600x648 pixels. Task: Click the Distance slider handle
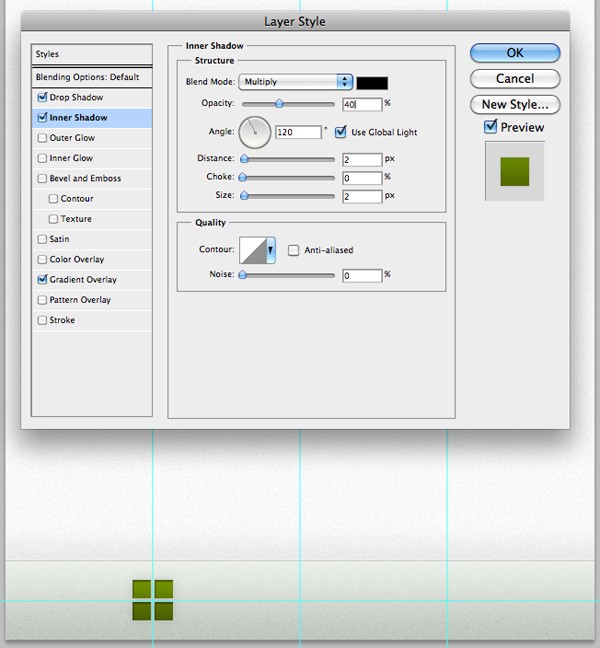pyautogui.click(x=244, y=159)
